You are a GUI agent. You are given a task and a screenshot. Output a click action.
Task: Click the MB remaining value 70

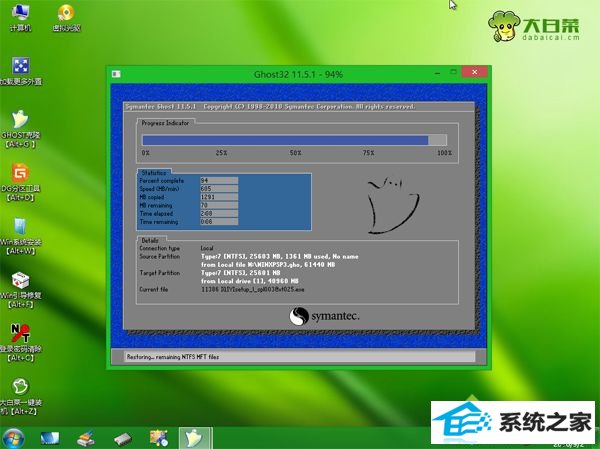[219, 205]
